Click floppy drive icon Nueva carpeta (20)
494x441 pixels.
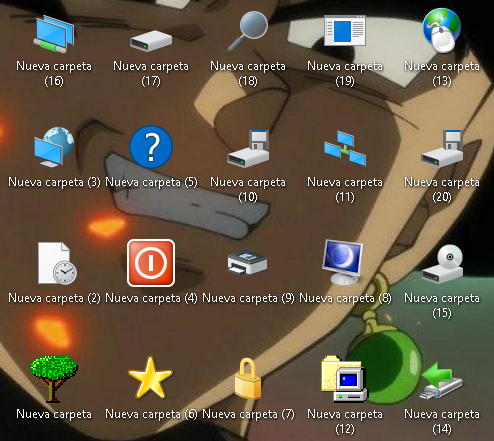[x=442, y=149]
